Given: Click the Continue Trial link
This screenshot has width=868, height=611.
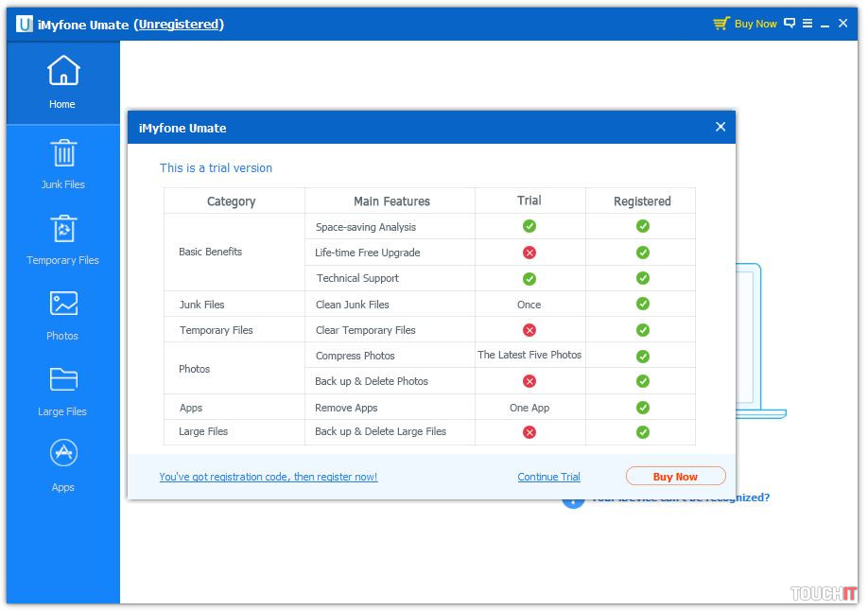Looking at the screenshot, I should 548,478.
